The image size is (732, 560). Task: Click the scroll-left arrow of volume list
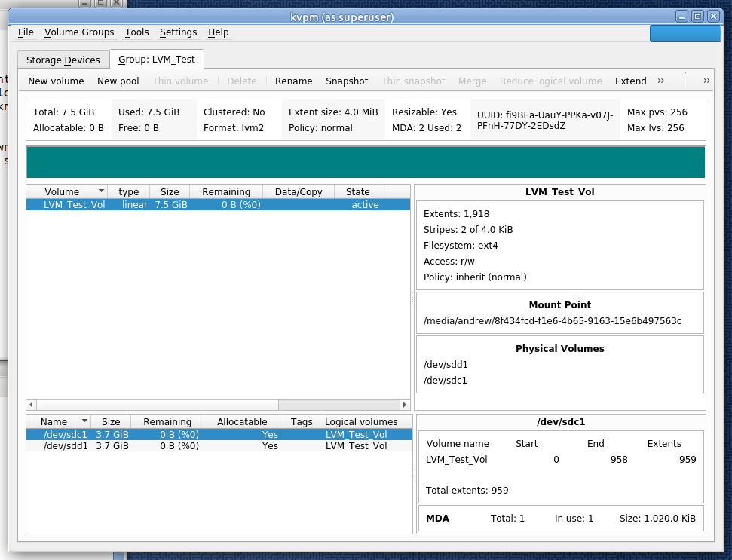(31, 405)
